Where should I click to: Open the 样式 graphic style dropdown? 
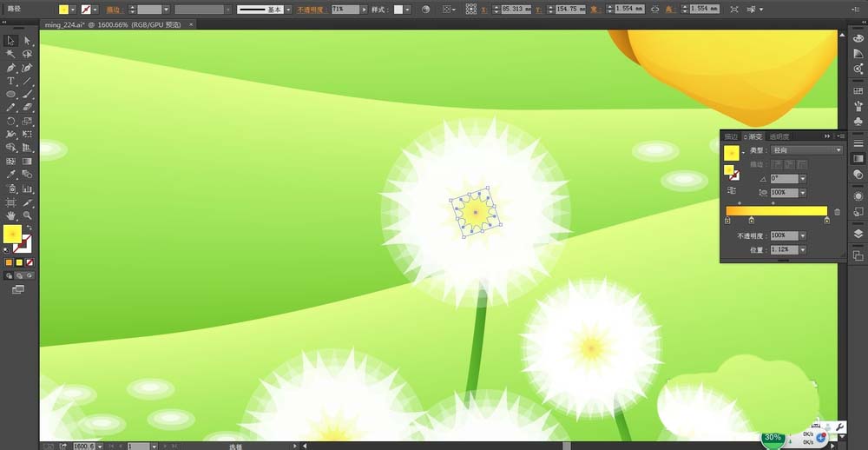tap(407, 10)
